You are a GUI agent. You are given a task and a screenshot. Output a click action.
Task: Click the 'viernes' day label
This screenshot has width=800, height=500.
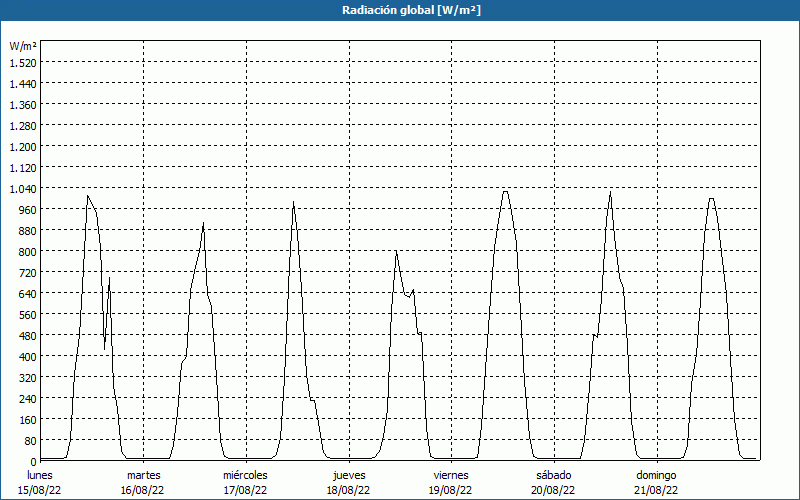(x=451, y=475)
